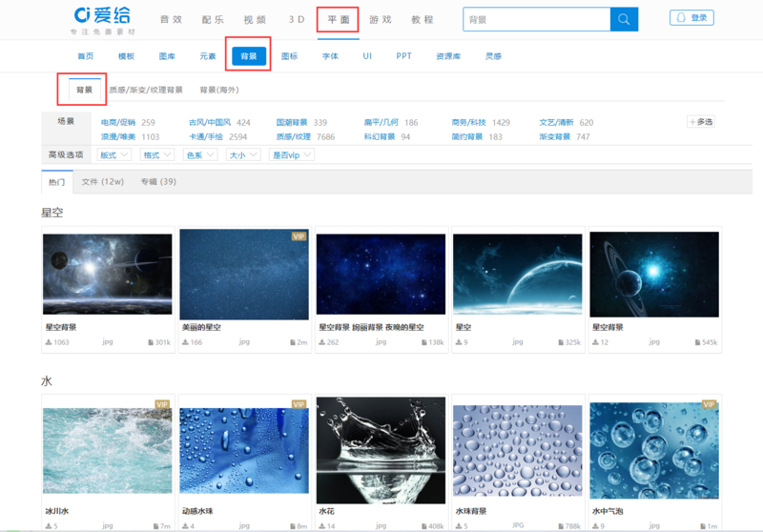The width and height of the screenshot is (763, 532).
Task: Click the bell icon in login button
Action: click(681, 17)
